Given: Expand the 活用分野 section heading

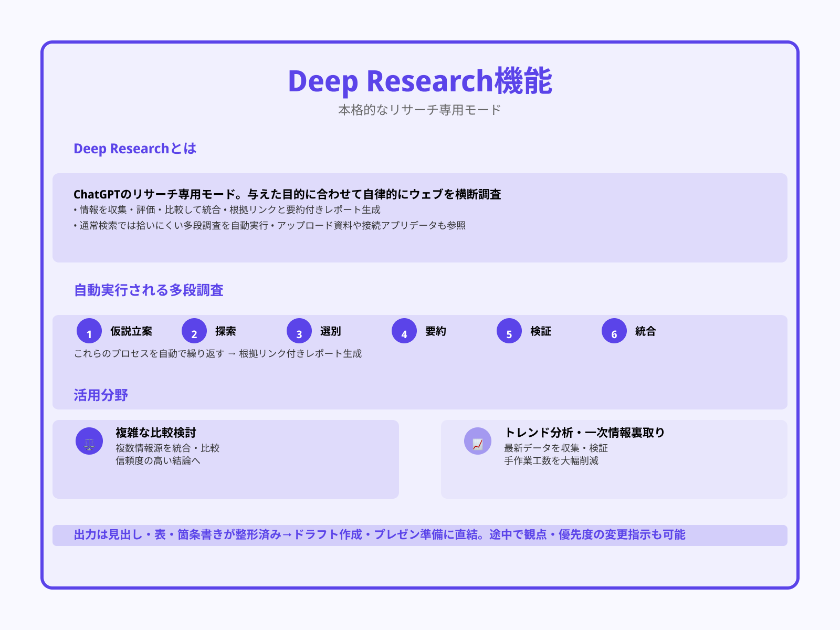Looking at the screenshot, I should [102, 395].
